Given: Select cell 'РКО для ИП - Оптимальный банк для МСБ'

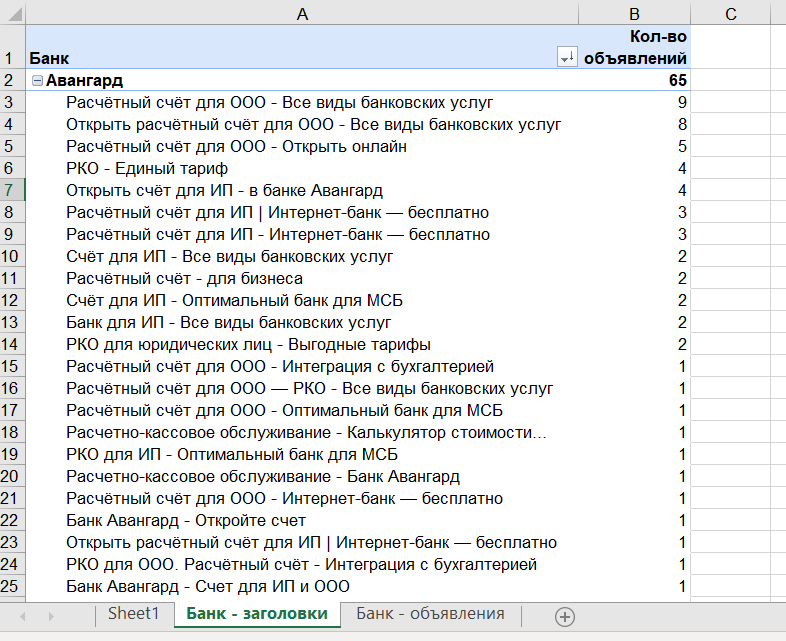Looking at the screenshot, I should (302, 455).
